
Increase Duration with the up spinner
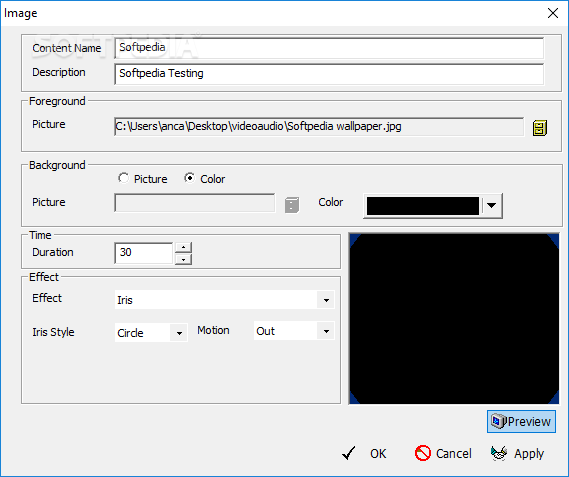pos(184,247)
